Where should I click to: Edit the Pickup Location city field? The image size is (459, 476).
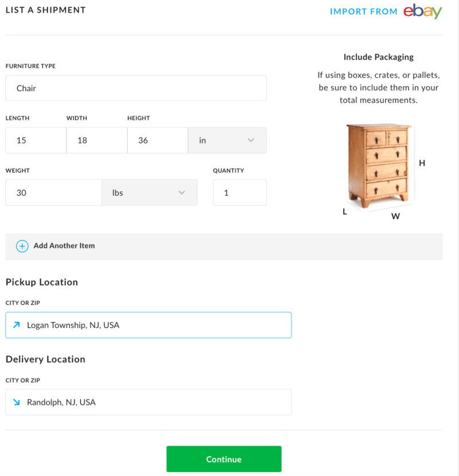click(155, 325)
